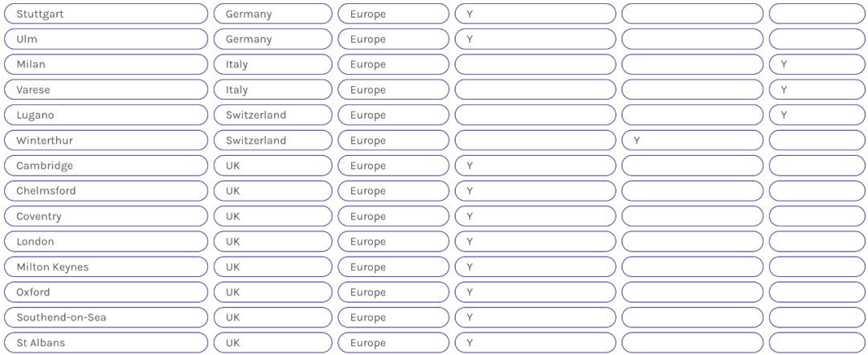
Task: Click the Oxford city cell
Action: [106, 292]
